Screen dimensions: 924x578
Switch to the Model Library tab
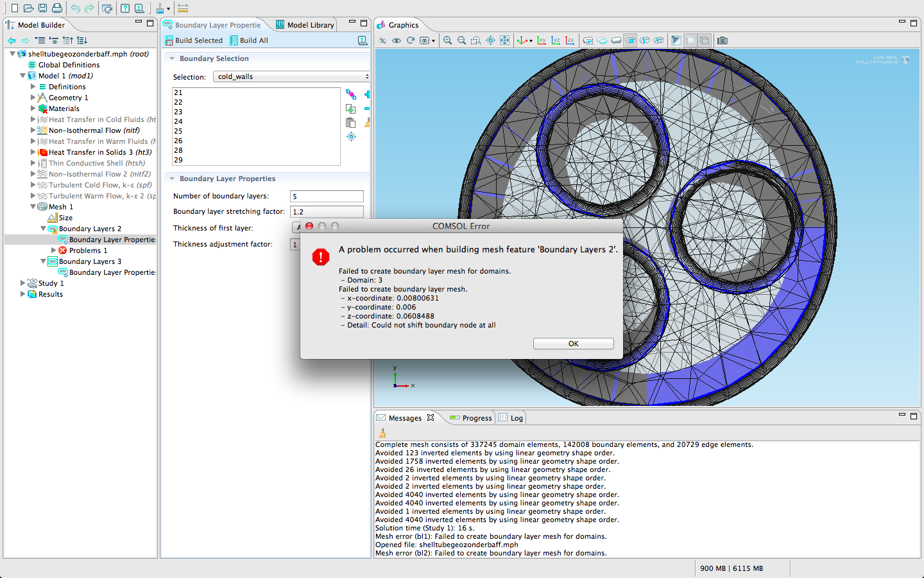[305, 25]
